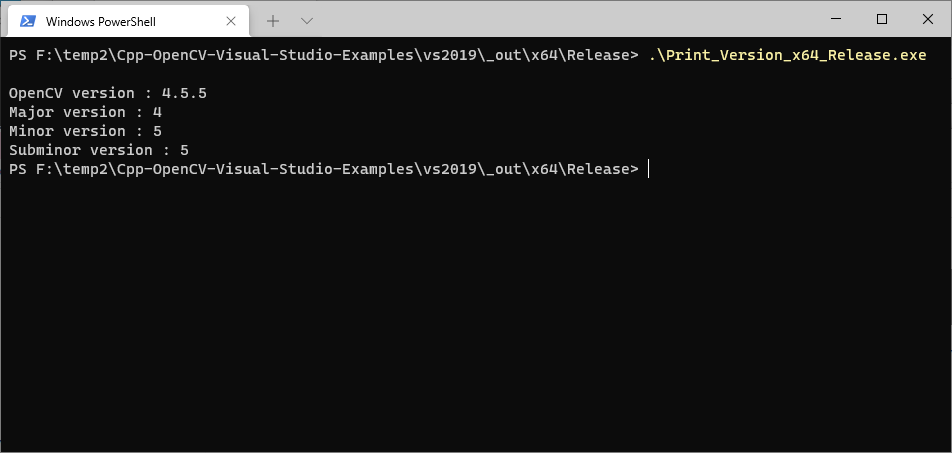Minimize the terminal window
This screenshot has height=453, width=952.
pyautogui.click(x=836, y=19)
